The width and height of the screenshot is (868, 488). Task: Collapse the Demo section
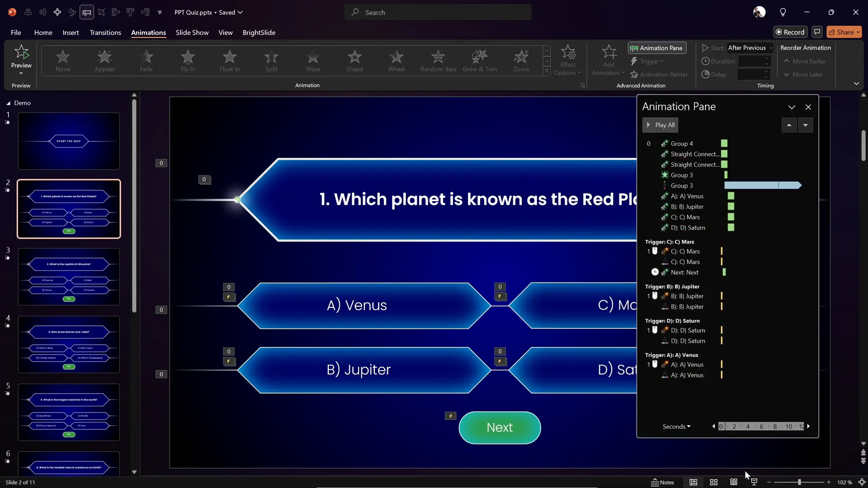pyautogui.click(x=8, y=103)
